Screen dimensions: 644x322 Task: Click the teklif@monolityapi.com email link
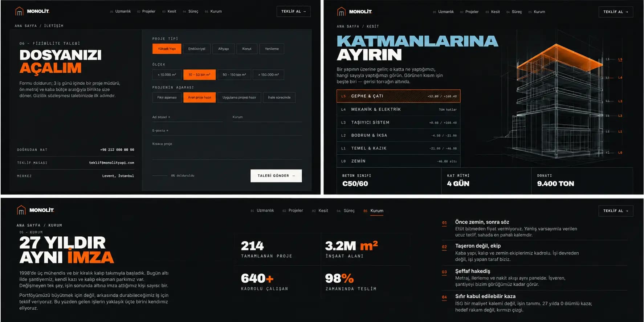[x=111, y=163]
